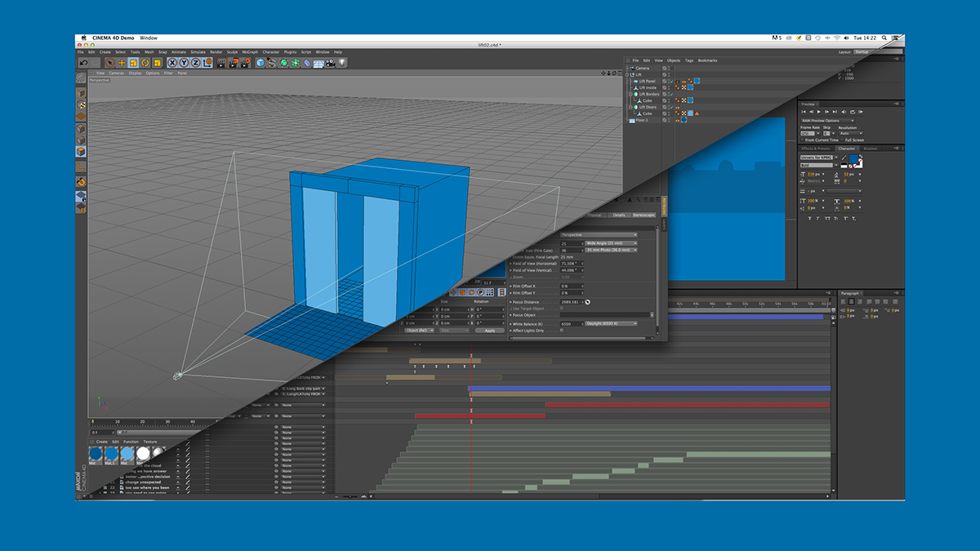
Task: Click the Undo arrow in Cinema 4D toolbar
Action: 83,63
